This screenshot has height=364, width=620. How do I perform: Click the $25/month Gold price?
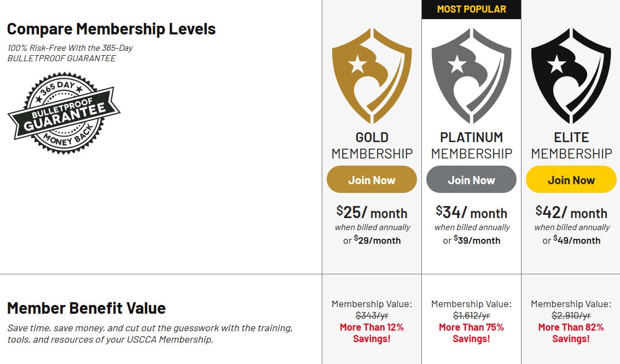372,213
